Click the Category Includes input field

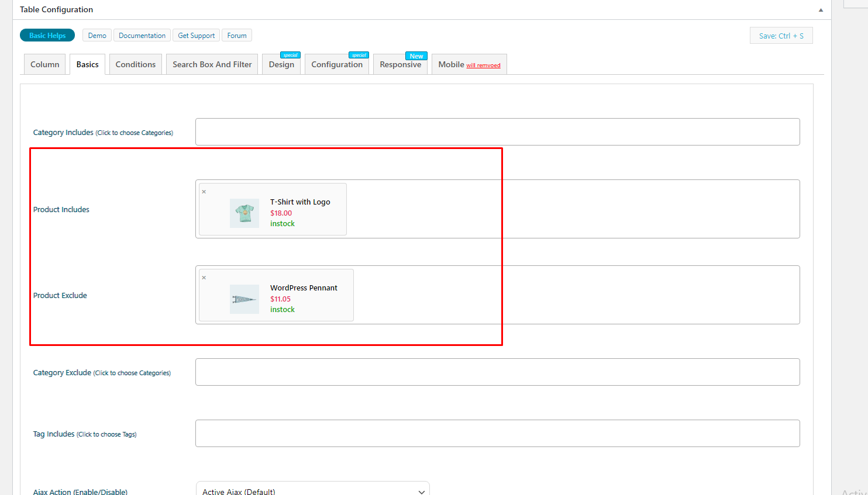pyautogui.click(x=498, y=132)
